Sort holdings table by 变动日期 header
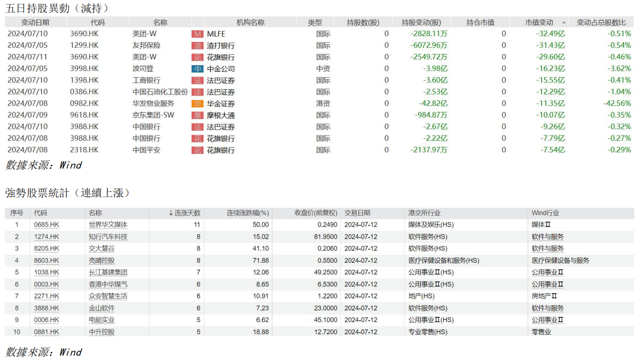The image size is (640, 364). click(x=35, y=22)
